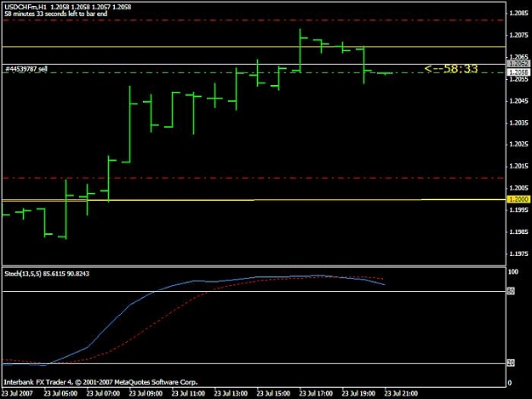Click the '23 Jul 11:00' time axis label
532x399 pixels.
coord(188,394)
